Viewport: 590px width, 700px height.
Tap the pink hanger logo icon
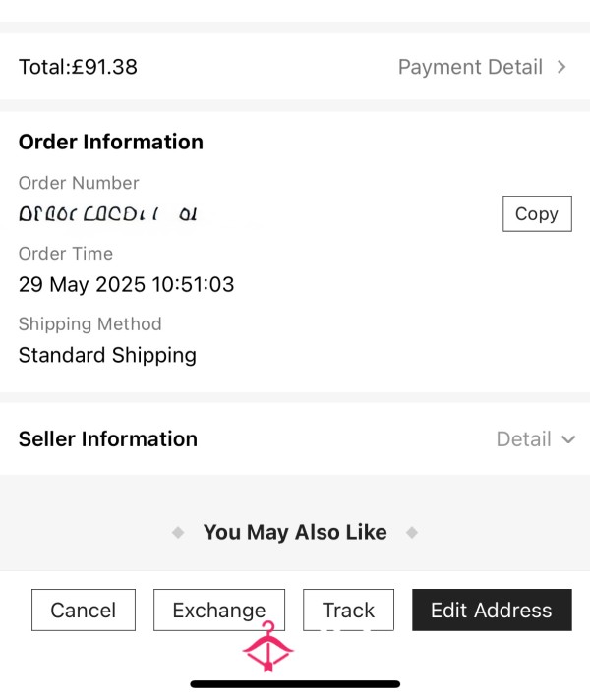pyautogui.click(x=268, y=646)
